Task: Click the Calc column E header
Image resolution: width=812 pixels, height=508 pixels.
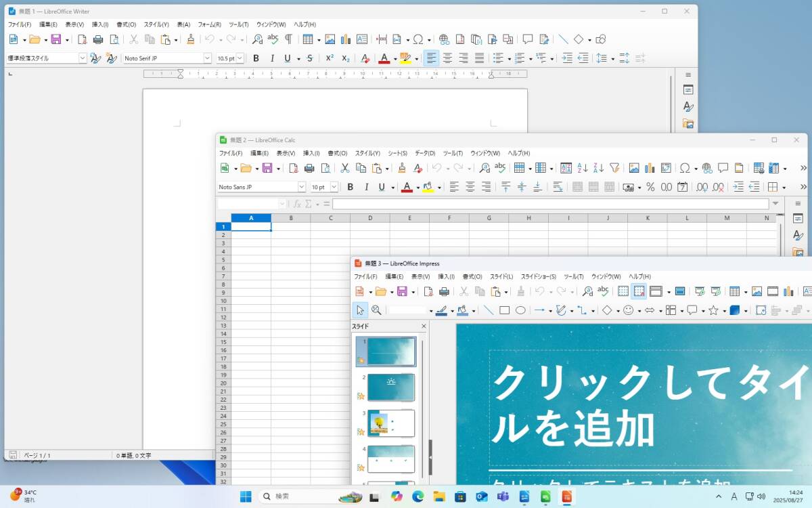Action: [x=409, y=218]
